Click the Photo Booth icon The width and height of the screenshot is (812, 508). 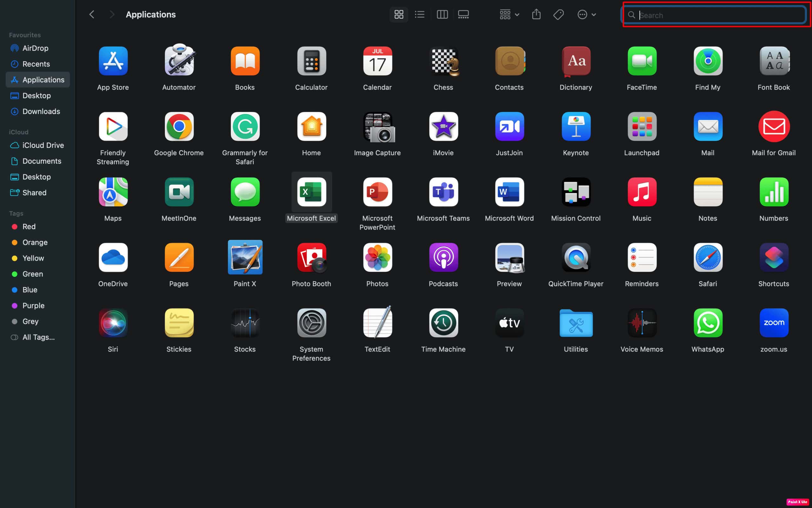(311, 257)
